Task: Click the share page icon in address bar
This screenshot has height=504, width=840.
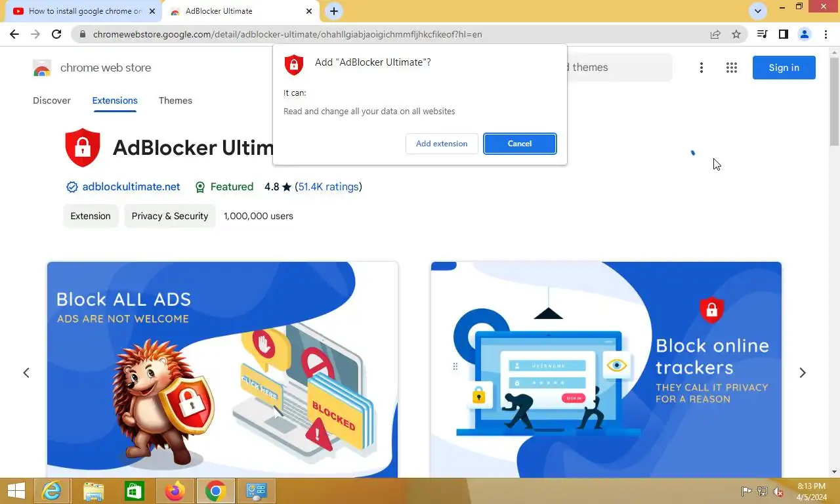Action: point(715,34)
